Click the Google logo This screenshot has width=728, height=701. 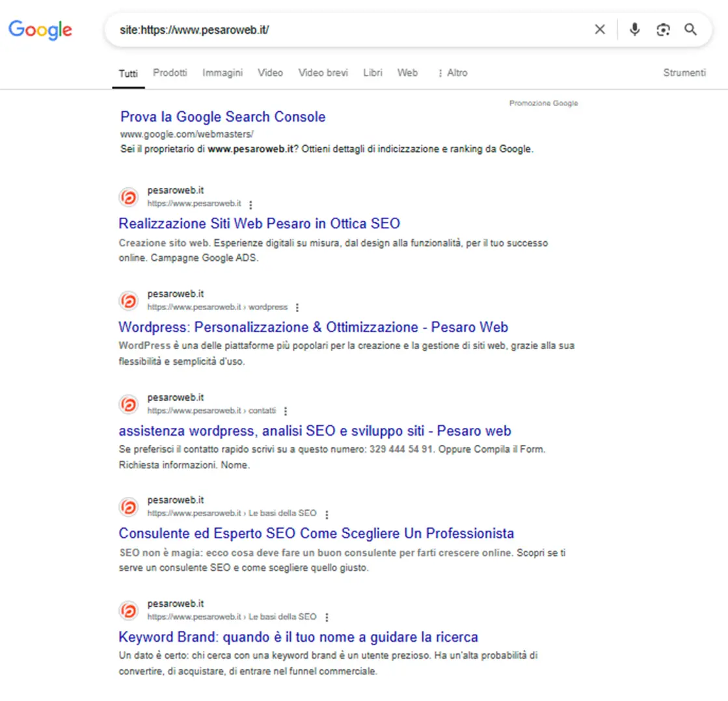tap(40, 30)
